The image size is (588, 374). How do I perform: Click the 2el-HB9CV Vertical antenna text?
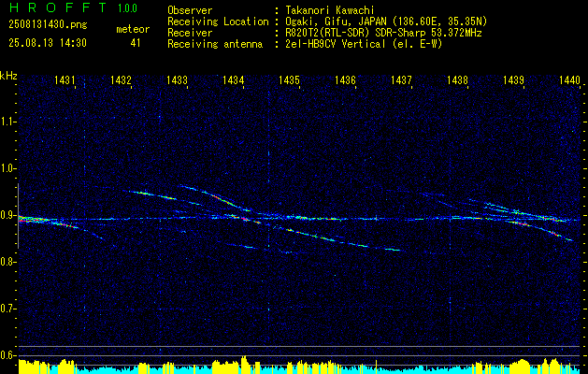[x=364, y=44]
